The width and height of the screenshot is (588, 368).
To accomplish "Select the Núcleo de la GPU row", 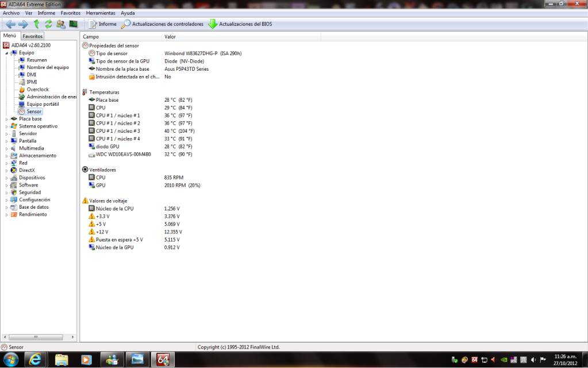I will tap(134, 248).
